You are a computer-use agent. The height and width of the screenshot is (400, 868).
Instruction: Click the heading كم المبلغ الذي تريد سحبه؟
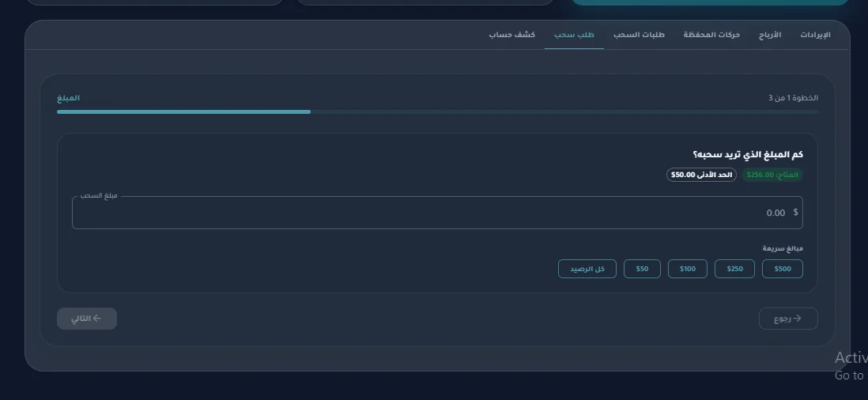pyautogui.click(x=748, y=154)
